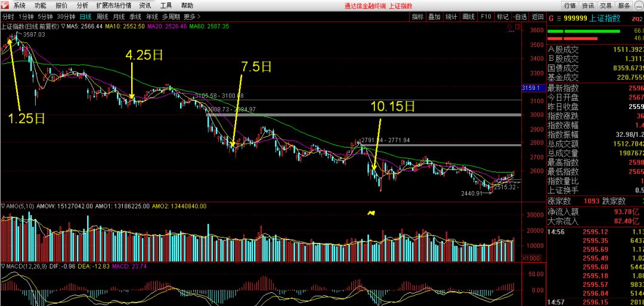Image resolution: width=644 pixels, height=306 pixels.
Task: Click the MA20: 2526.46 label
Action: click(167, 26)
